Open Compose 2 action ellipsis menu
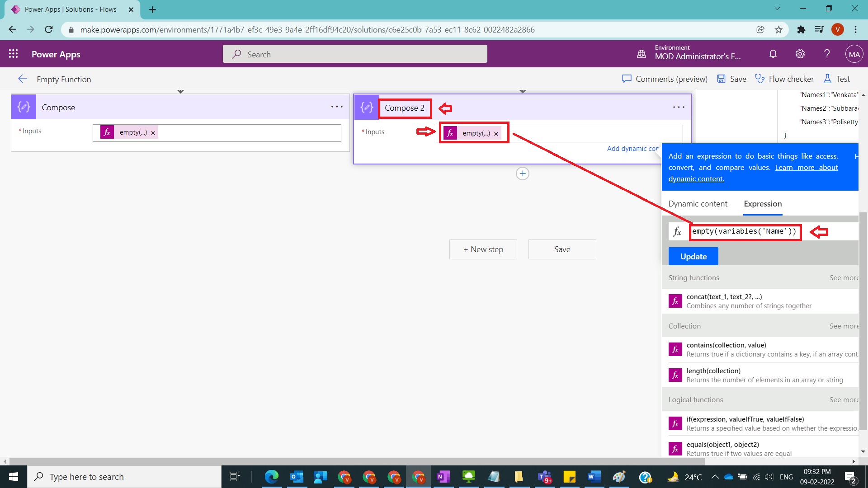 click(x=679, y=108)
